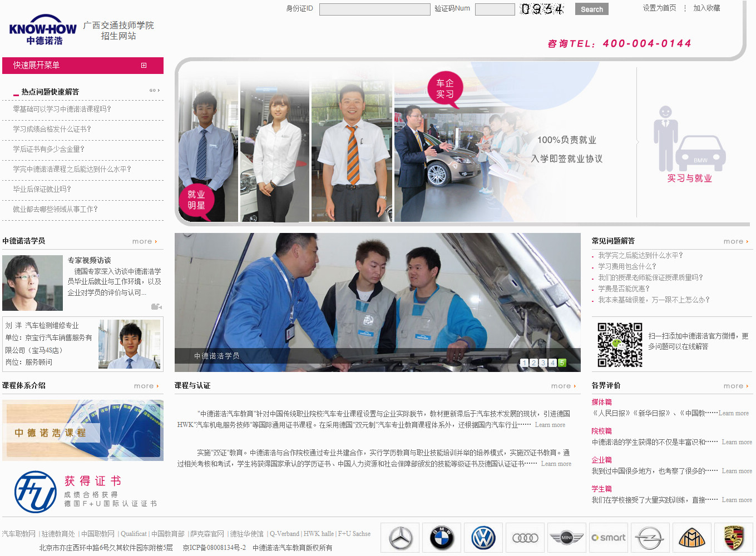The image size is (756, 556).
Task: Click the KNOW-HOW 中德诺浩 site logo
Action: coord(42,28)
